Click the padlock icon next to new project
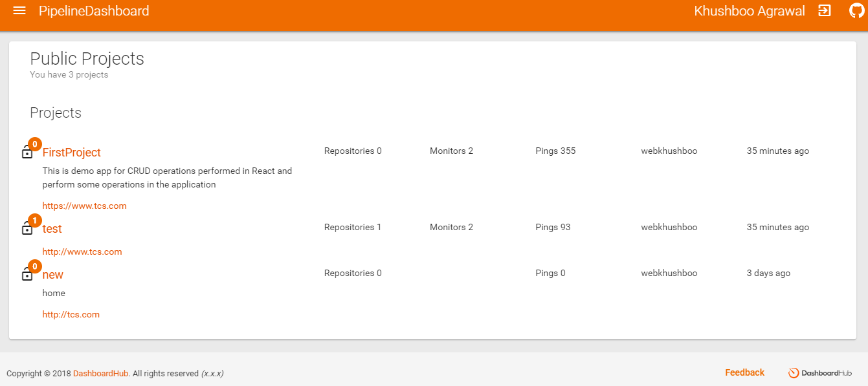Screen dimensions: 868x386 27,275
